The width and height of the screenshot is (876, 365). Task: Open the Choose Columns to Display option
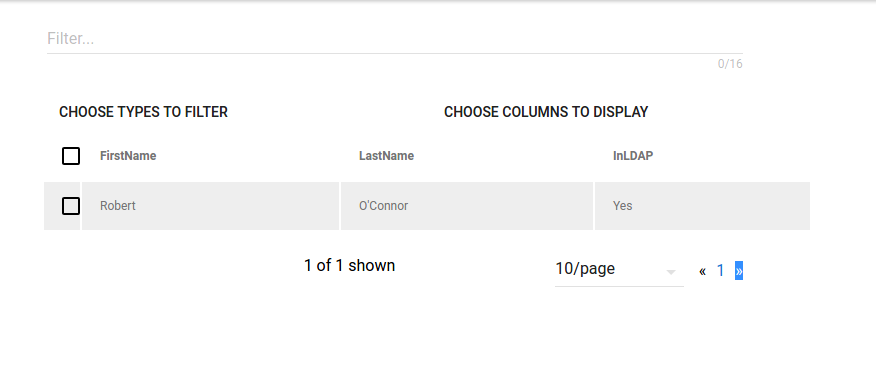click(x=546, y=112)
